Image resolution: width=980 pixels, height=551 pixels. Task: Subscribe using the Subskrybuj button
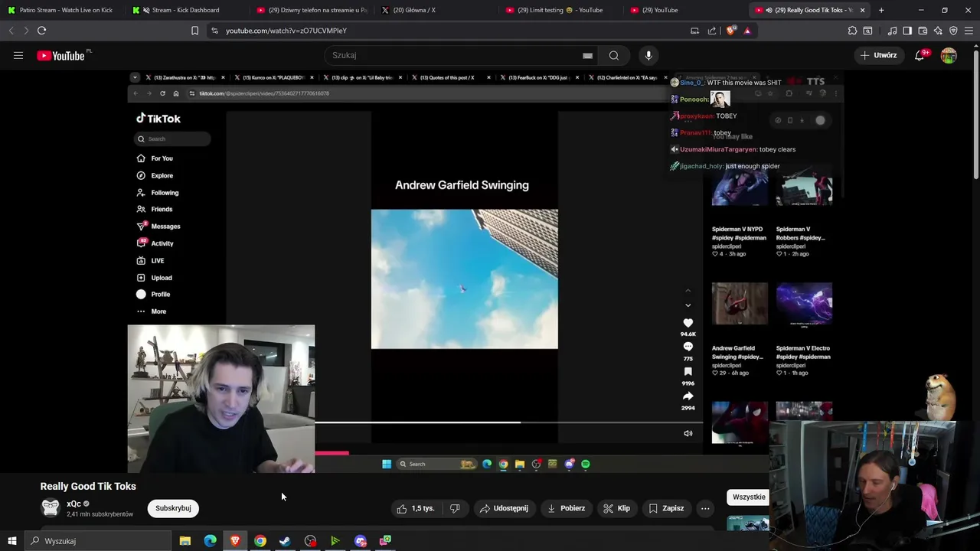tap(173, 508)
